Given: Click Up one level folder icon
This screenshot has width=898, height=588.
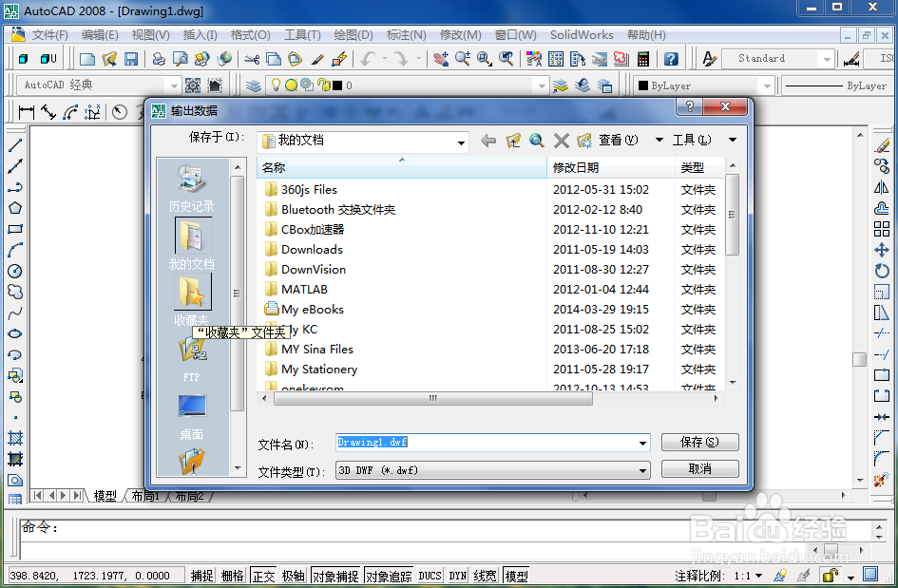Looking at the screenshot, I should [x=513, y=141].
